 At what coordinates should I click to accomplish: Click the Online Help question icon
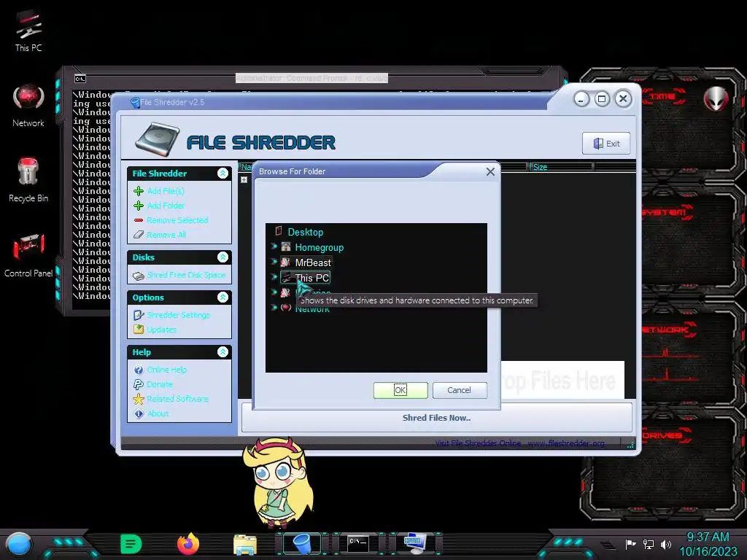[x=139, y=370]
